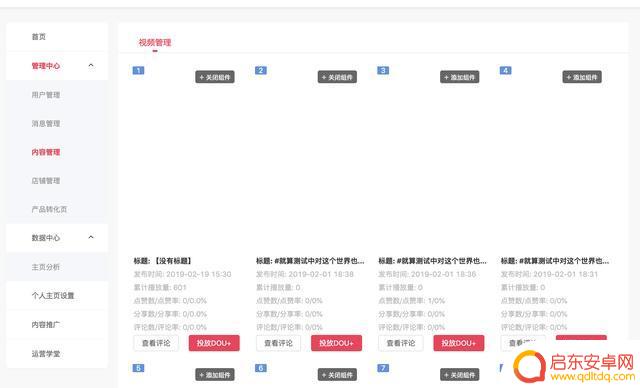Image resolution: width=640 pixels, height=388 pixels.
Task: Select 内容管理 menu item
Action: coord(46,152)
